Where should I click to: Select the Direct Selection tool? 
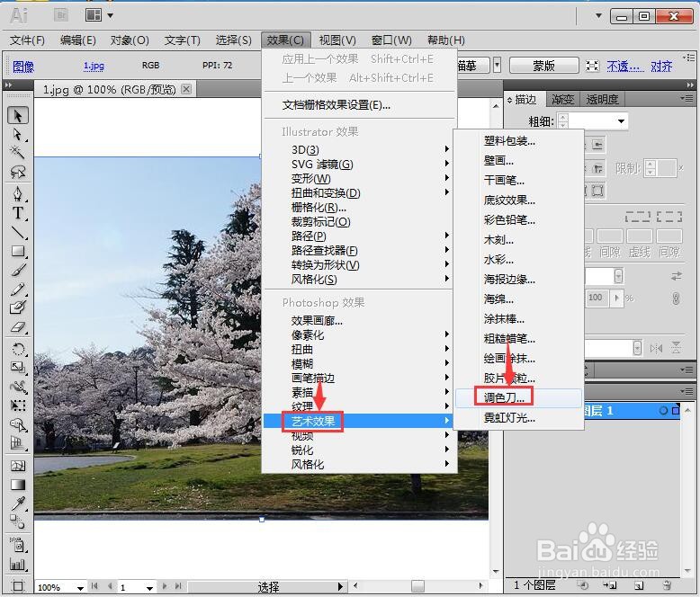pos(18,134)
